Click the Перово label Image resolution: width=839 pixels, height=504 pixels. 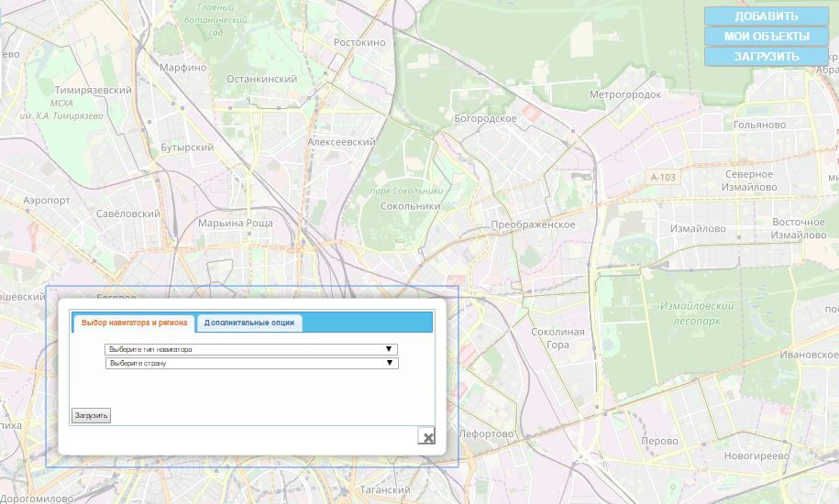click(659, 441)
